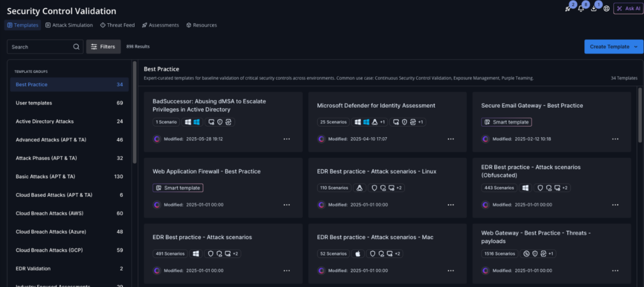
Task: Open more options on Secure Email Gateway card
Action: click(x=615, y=139)
